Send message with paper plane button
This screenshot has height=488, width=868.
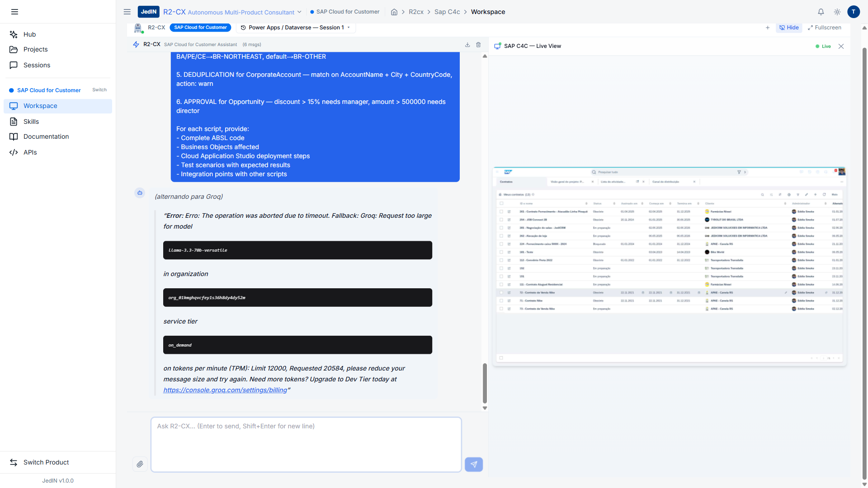pos(473,464)
